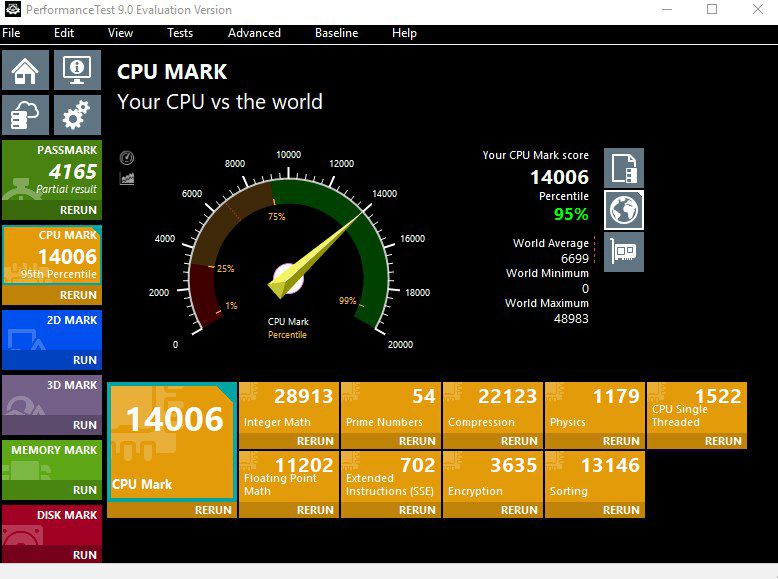Run the Memory Mark test
778x579 pixels.
(x=84, y=490)
